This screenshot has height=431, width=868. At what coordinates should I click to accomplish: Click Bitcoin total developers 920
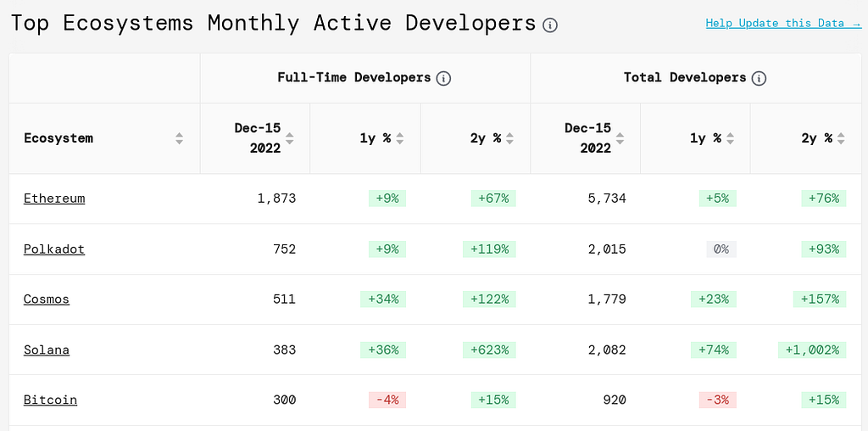[615, 400]
